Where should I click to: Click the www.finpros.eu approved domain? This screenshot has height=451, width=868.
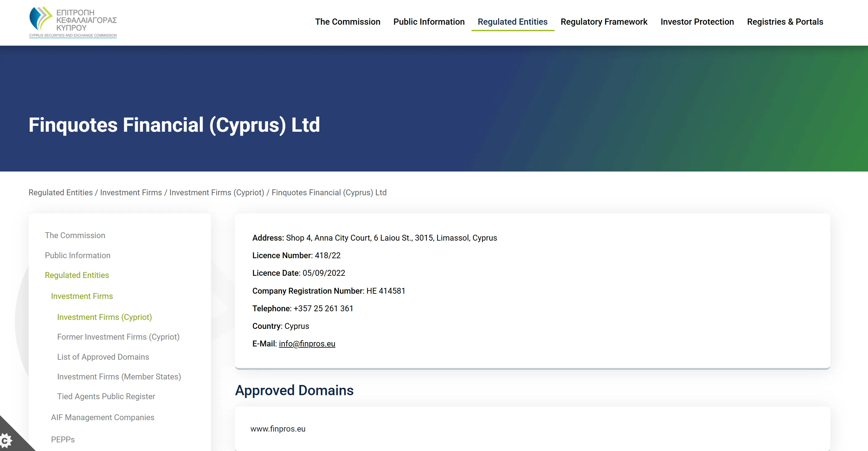click(x=278, y=429)
